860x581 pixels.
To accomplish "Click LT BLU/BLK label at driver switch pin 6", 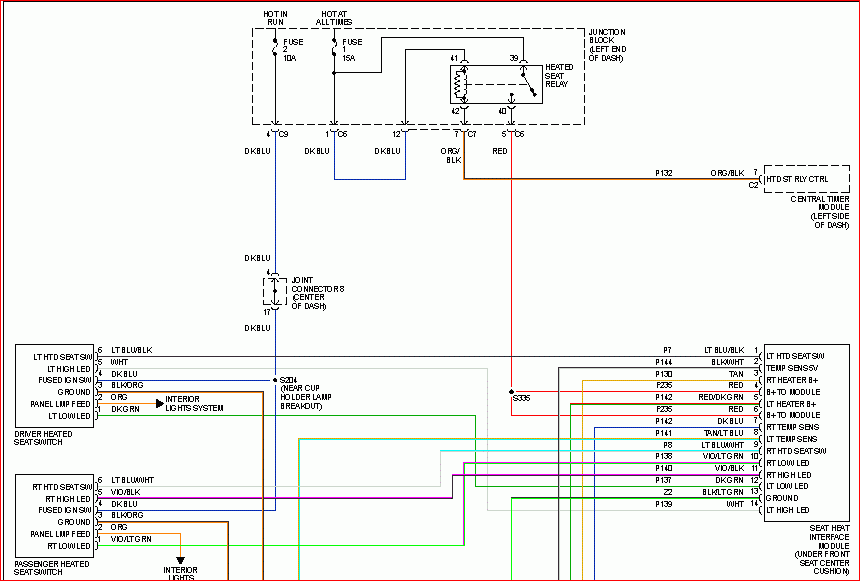I will pos(132,349).
